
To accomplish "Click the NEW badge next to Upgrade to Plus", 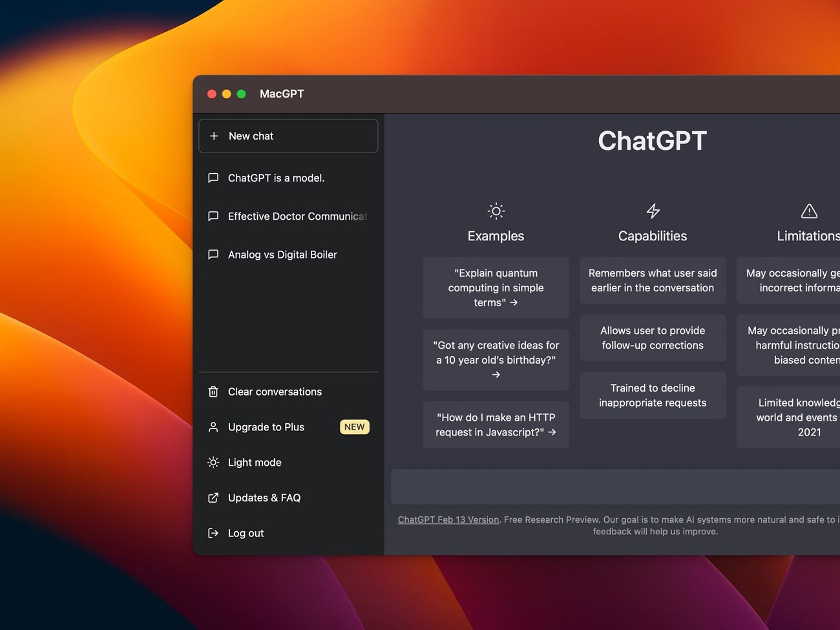I will coord(355,427).
